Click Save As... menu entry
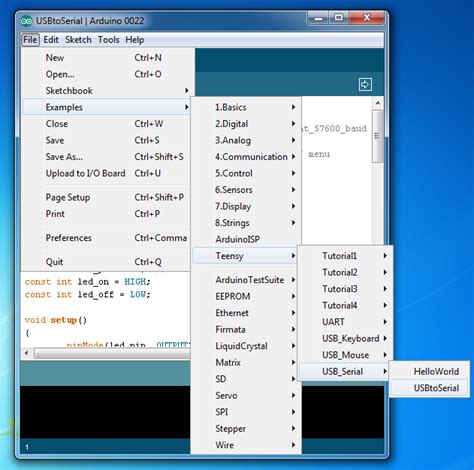Image resolution: width=474 pixels, height=470 pixels. 106,157
